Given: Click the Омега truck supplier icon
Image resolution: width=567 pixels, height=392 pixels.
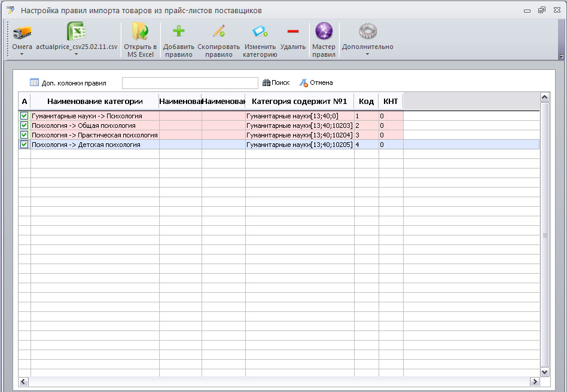Looking at the screenshot, I should [x=22, y=32].
